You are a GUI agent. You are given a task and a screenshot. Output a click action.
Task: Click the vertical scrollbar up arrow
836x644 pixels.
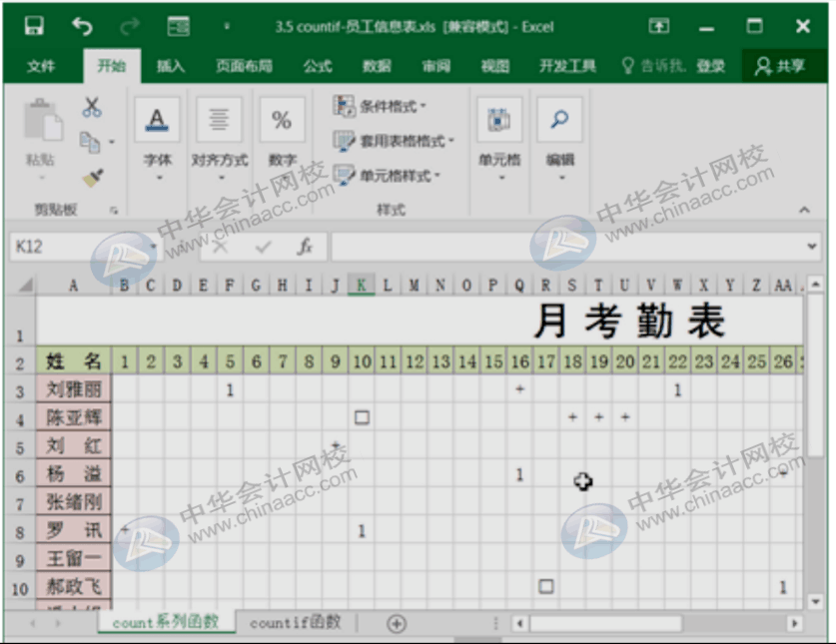pyautogui.click(x=815, y=285)
